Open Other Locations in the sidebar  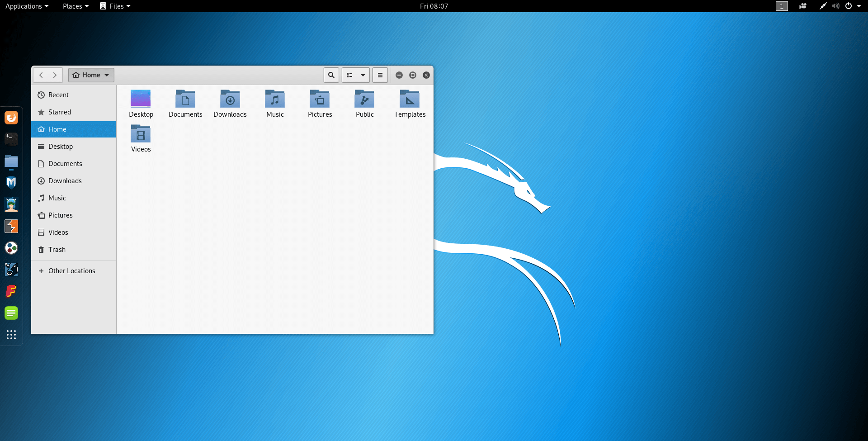point(74,271)
